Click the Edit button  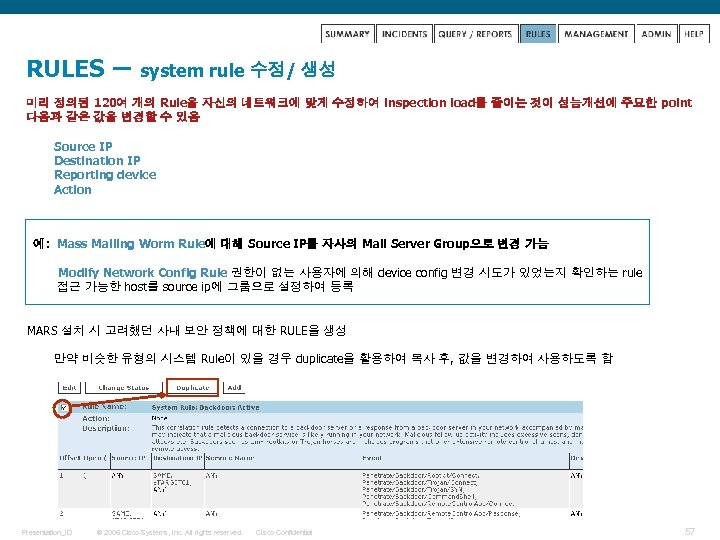(x=69, y=387)
